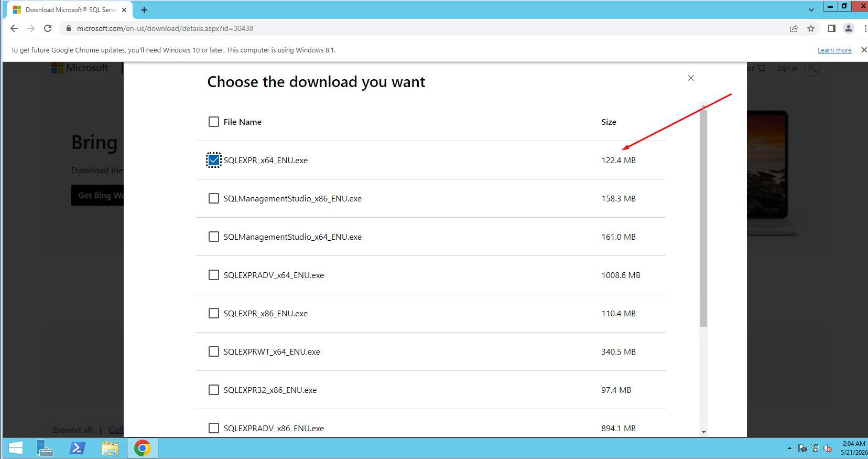Open the tab search chevron
The width and height of the screenshot is (868, 459).
[811, 10]
